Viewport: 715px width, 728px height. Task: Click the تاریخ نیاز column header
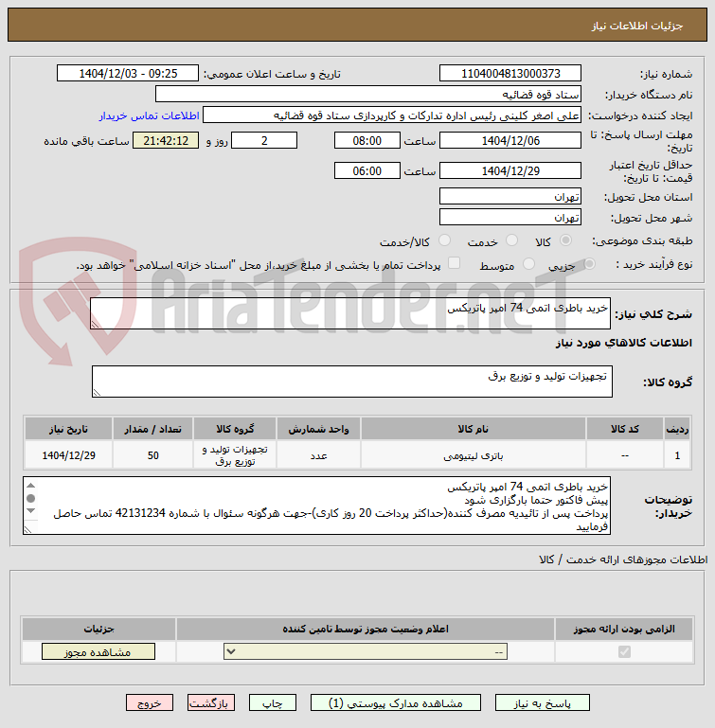(69, 429)
